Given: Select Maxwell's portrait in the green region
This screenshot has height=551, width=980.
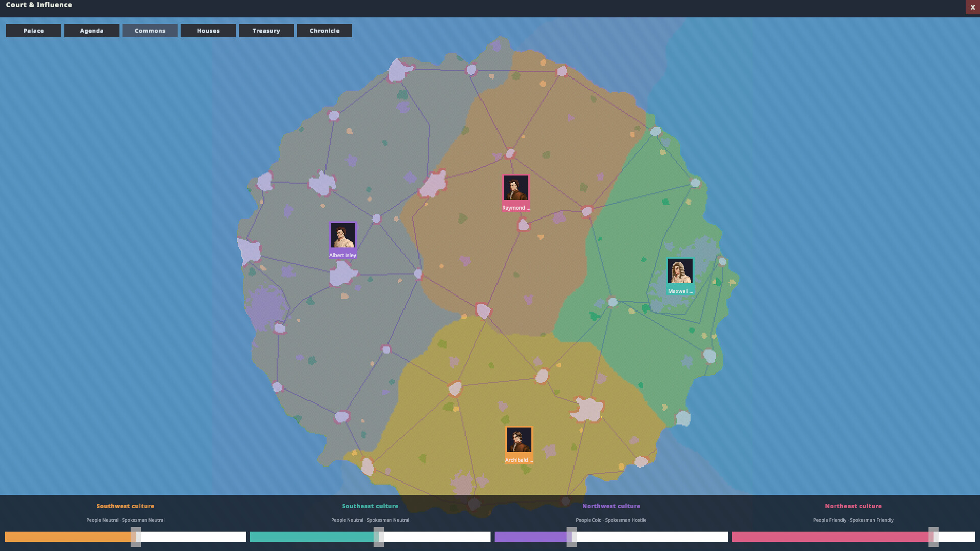Looking at the screenshot, I should (x=680, y=271).
